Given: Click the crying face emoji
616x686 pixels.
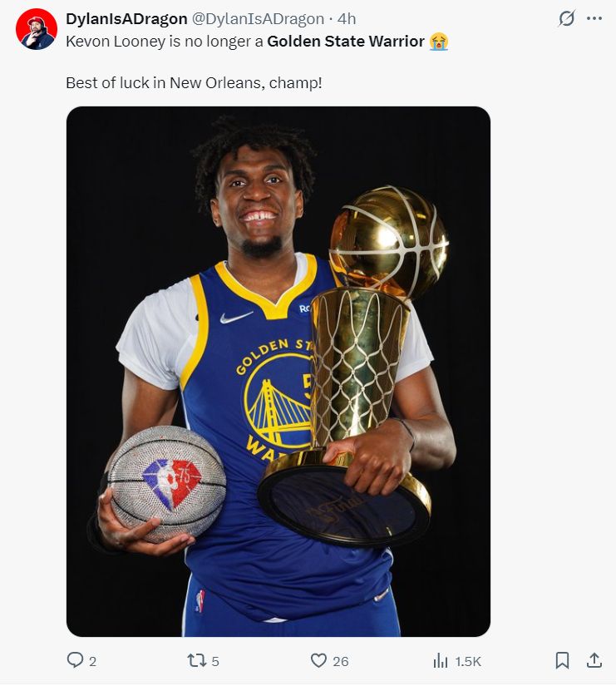Looking at the screenshot, I should coord(439,41).
